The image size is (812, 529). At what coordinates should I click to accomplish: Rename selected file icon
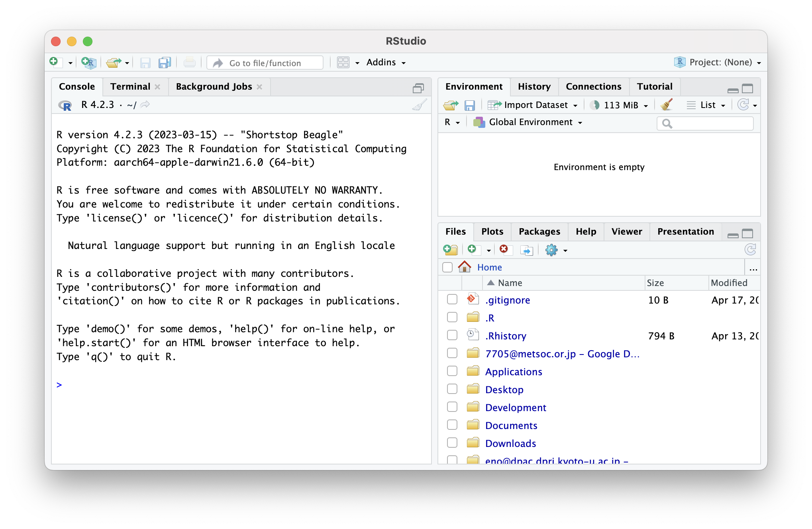[x=527, y=250]
